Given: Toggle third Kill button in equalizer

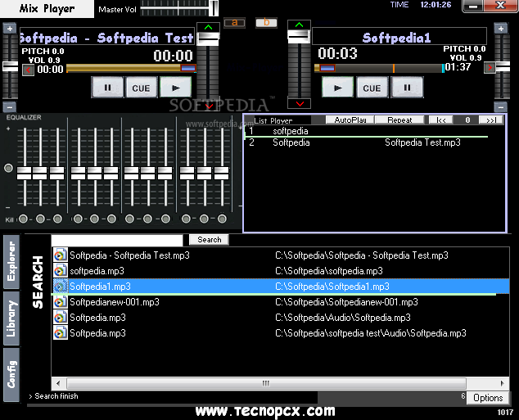Looking at the screenshot, I should click(57, 219).
